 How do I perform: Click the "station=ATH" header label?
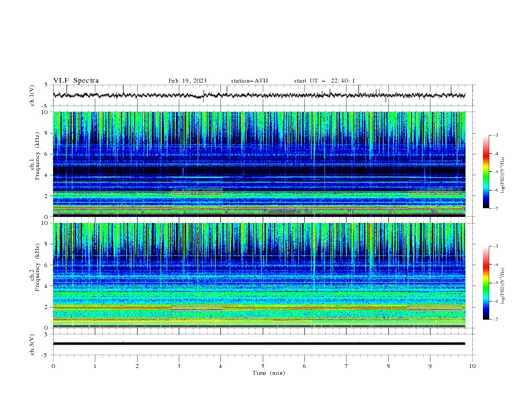tap(249, 81)
